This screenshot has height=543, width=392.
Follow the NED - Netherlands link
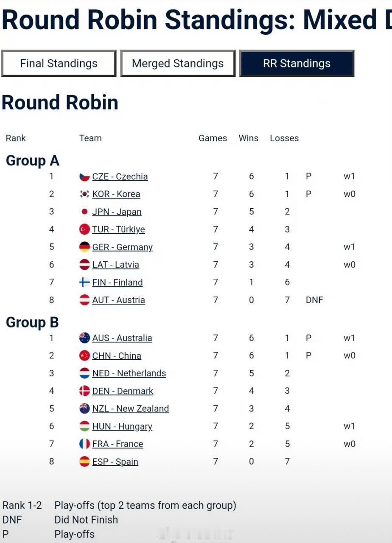coord(129,373)
